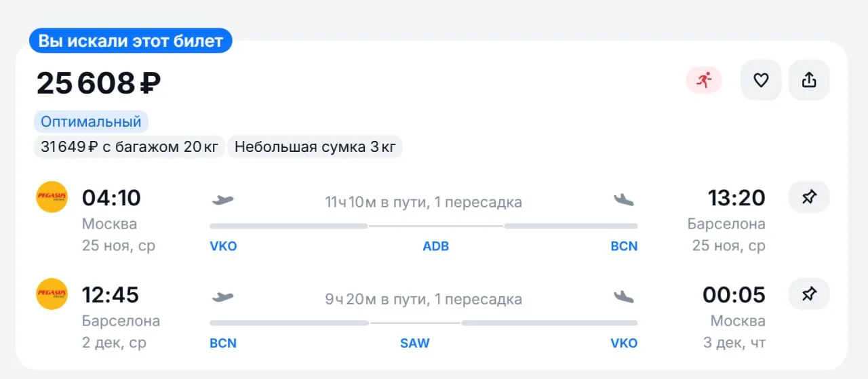868x379 pixels.
Task: Click Pegasus airline logo on return flight
Action: 52,294
